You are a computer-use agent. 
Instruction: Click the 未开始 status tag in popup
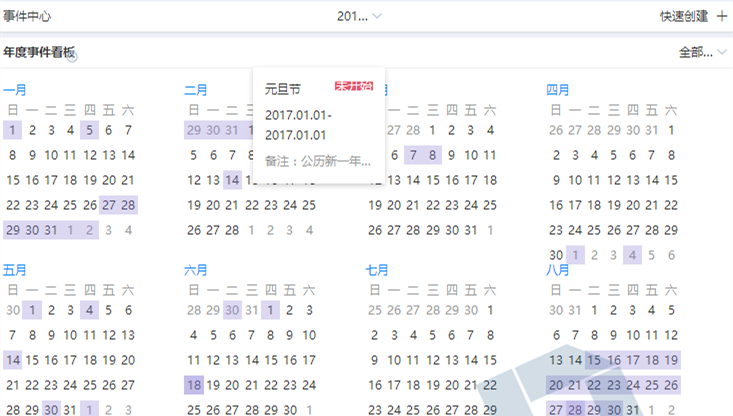click(354, 86)
